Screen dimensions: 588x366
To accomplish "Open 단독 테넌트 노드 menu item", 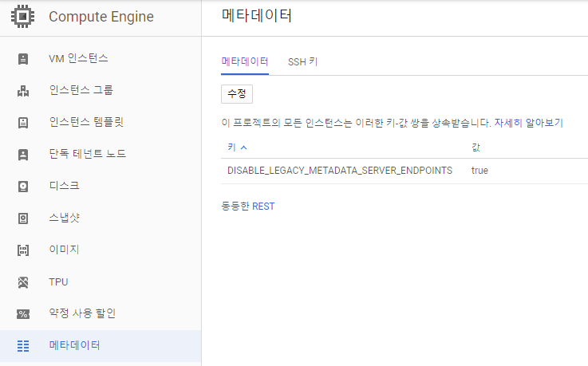I will pos(88,154).
